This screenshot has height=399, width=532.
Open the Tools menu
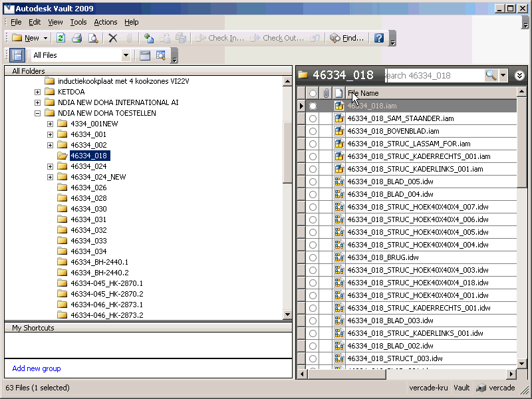coord(78,22)
